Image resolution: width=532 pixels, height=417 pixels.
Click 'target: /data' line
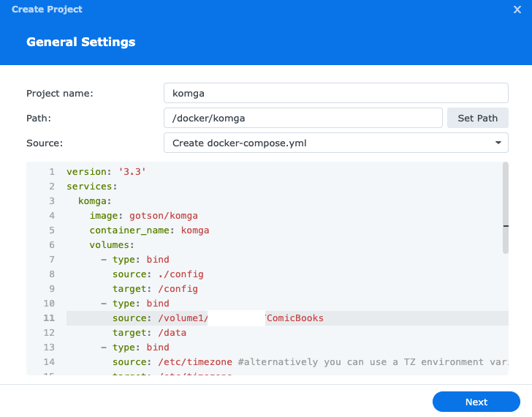point(149,332)
